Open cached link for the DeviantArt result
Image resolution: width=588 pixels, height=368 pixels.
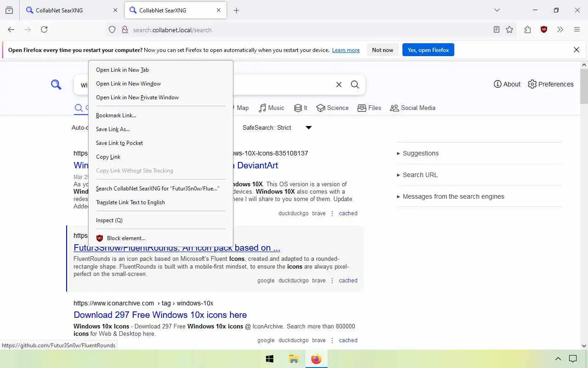pos(348,213)
